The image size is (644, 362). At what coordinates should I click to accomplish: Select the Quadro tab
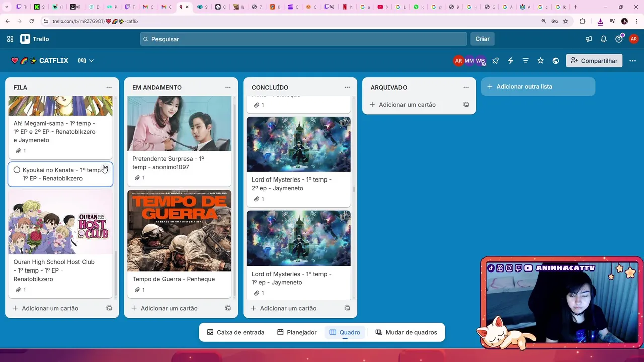coord(345,332)
